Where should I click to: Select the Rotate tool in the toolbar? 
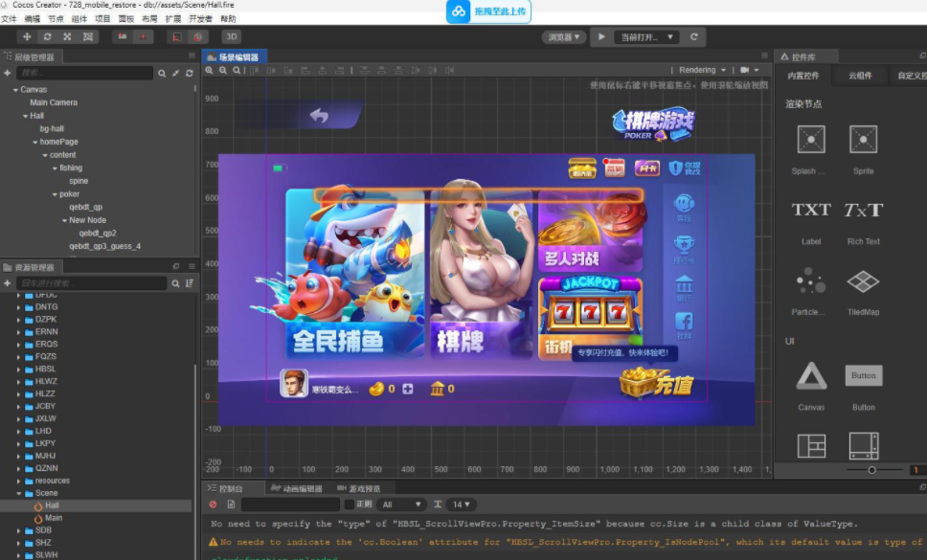(48, 37)
